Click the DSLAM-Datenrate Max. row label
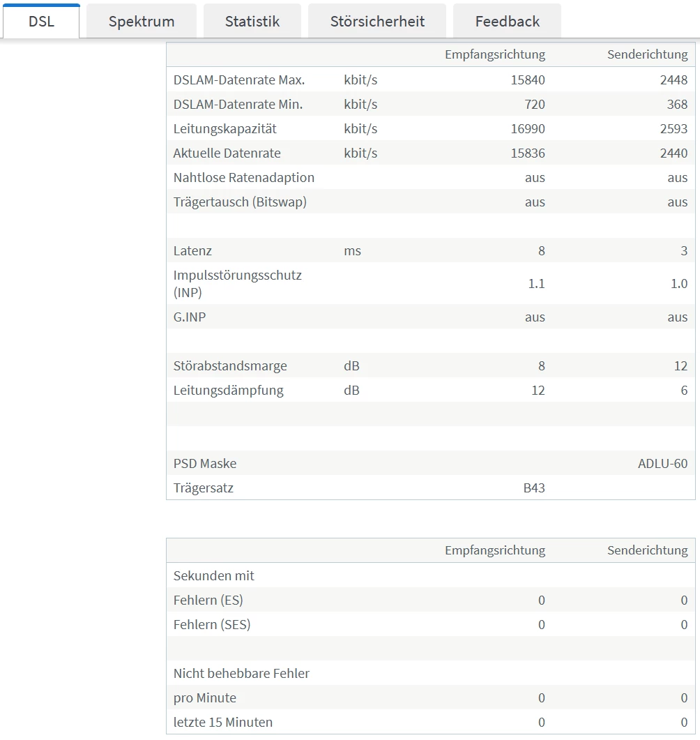Screen dimensions: 700x740 click(239, 80)
